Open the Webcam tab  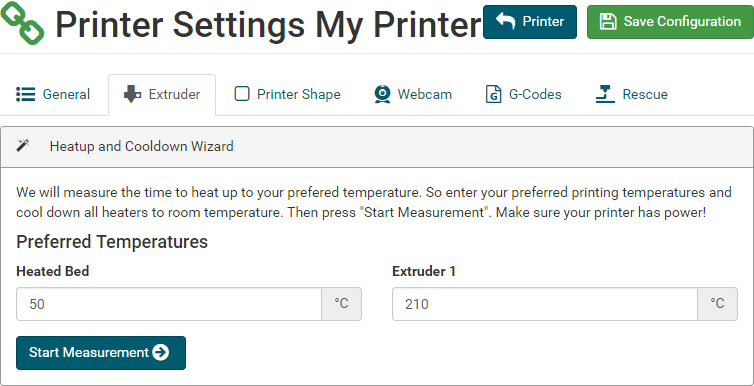pyautogui.click(x=413, y=94)
